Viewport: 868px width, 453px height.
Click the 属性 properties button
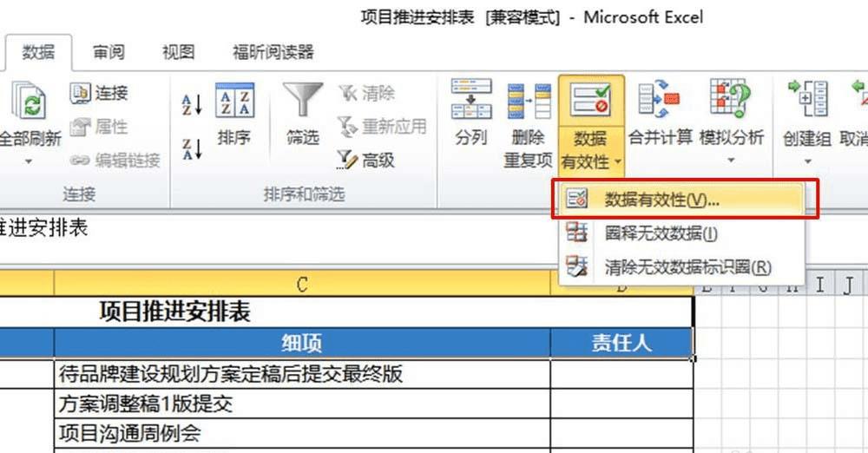99,127
